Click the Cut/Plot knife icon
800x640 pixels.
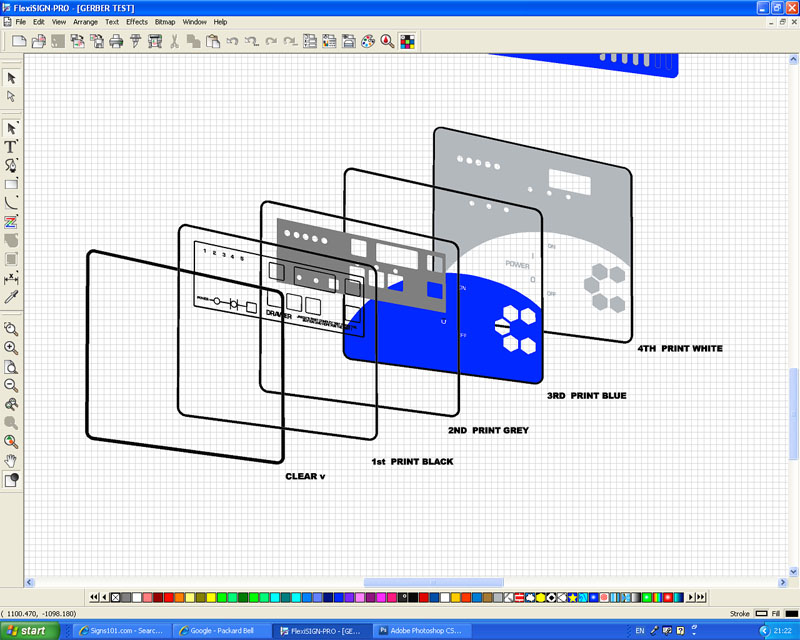point(135,41)
